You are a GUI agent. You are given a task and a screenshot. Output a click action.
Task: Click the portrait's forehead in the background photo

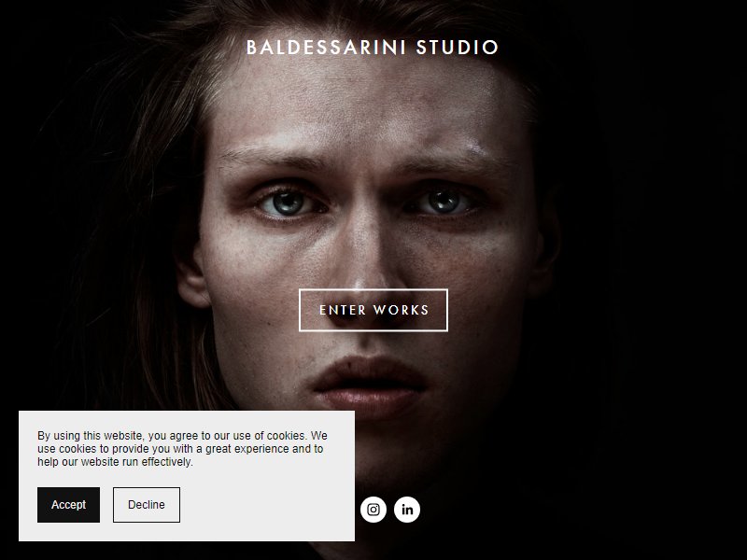(x=362, y=109)
